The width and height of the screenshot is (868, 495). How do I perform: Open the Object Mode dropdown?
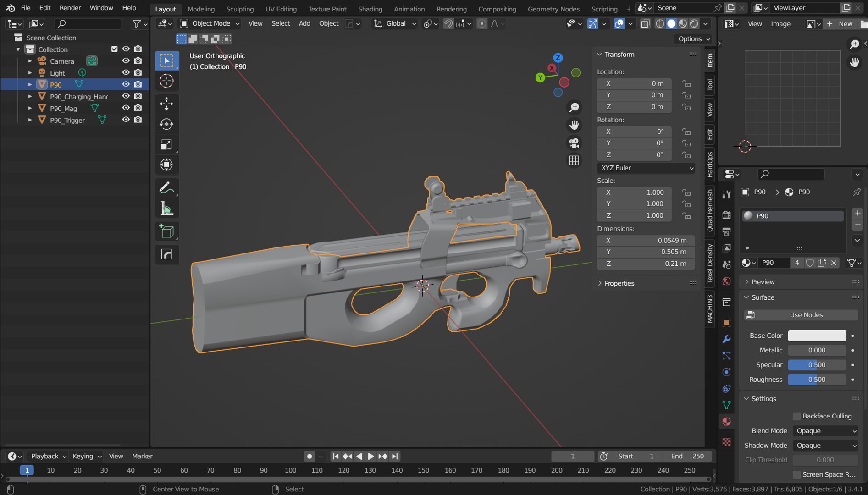pyautogui.click(x=210, y=23)
